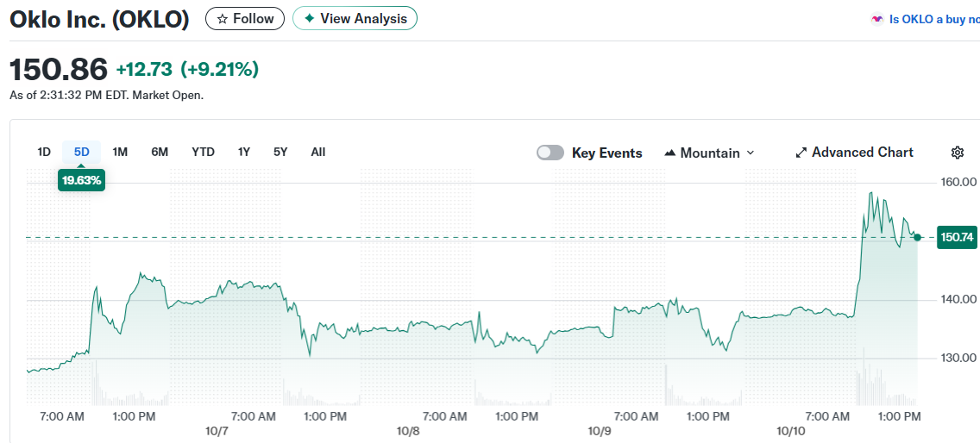Click the 150.74 current price marker
980x443 pixels.
pos(957,237)
